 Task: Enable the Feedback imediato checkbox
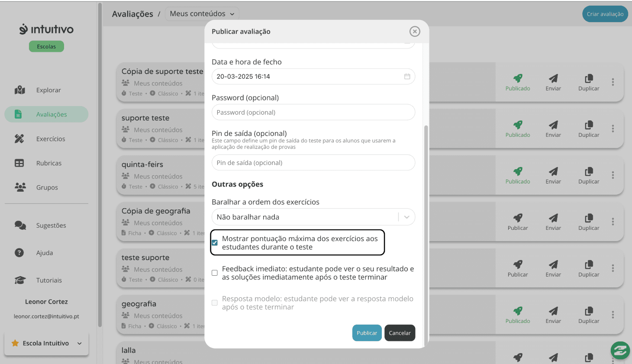click(x=215, y=273)
